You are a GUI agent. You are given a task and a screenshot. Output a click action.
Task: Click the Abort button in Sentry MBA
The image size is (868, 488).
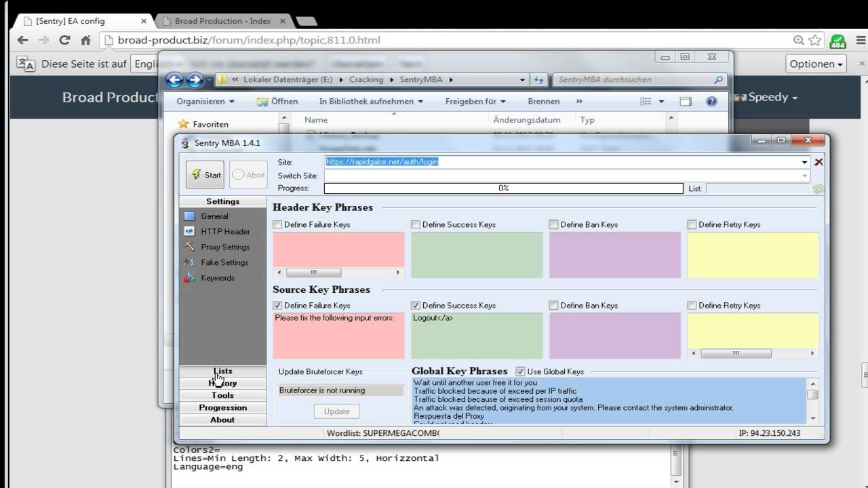tap(248, 175)
